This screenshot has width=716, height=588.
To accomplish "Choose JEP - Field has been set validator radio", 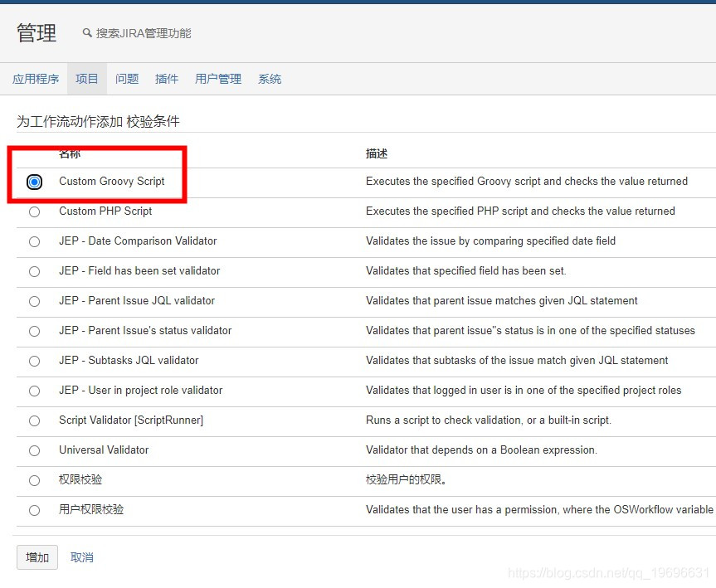I will [x=34, y=272].
